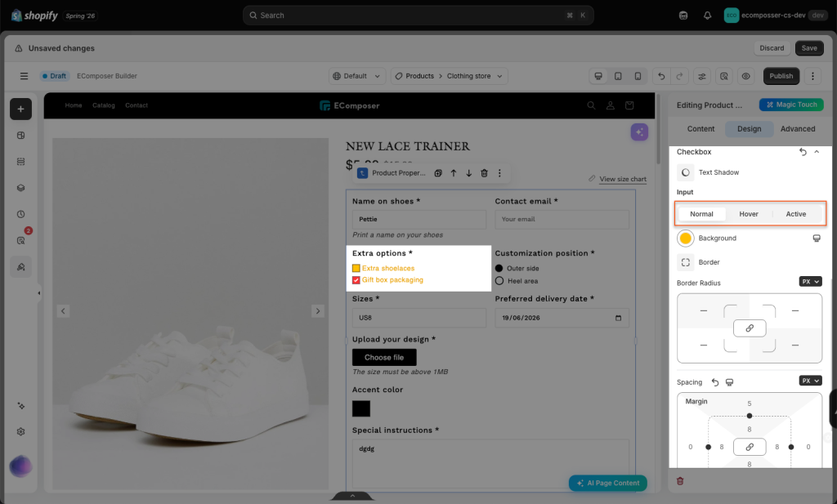
Task: Toggle linked border radius values
Action: pos(750,328)
